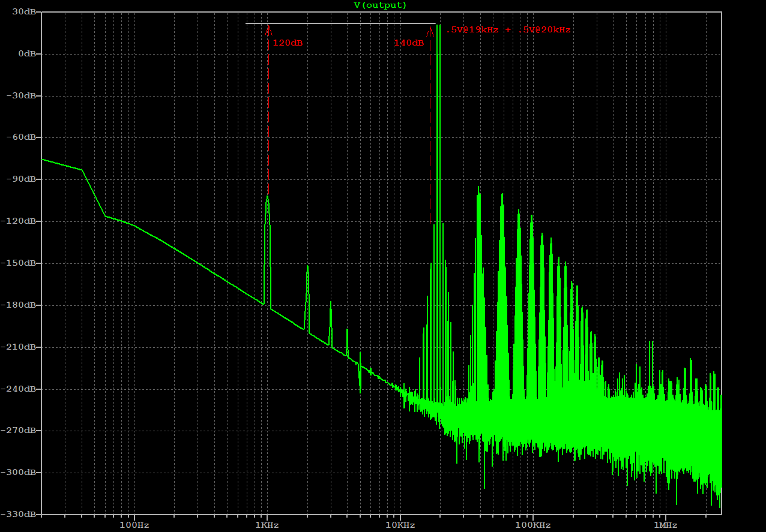Click the '100Hz' frequency axis label
The width and height of the screenshot is (766, 532).
point(134,525)
